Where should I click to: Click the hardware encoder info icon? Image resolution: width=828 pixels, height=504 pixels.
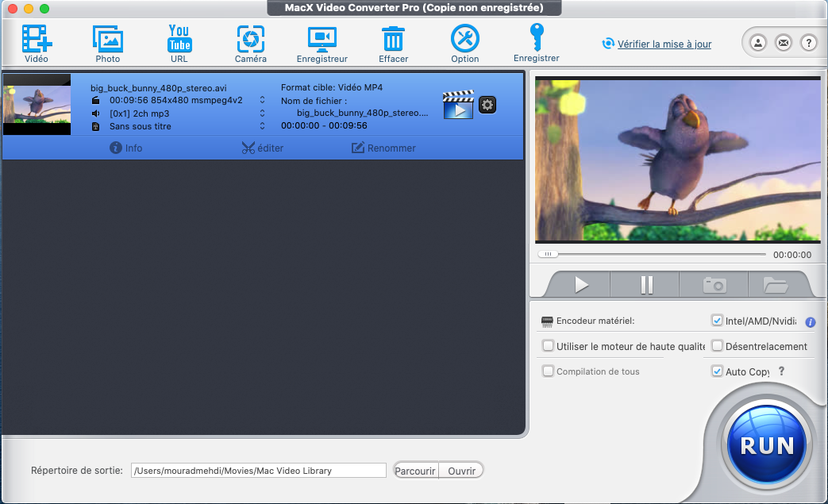[x=810, y=322]
